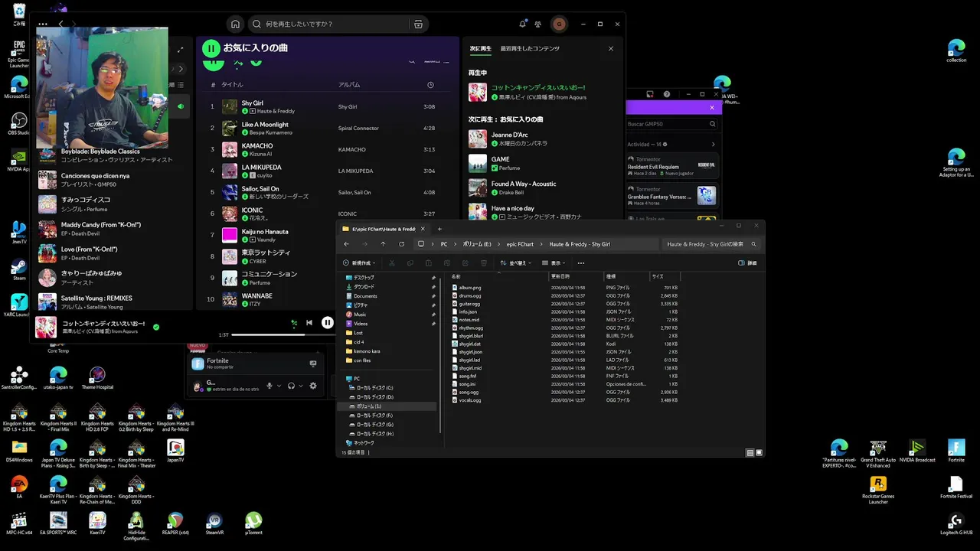Viewport: 980px width, 551px height.
Task: Open Music in Explorer quick access
Action: pyautogui.click(x=360, y=315)
